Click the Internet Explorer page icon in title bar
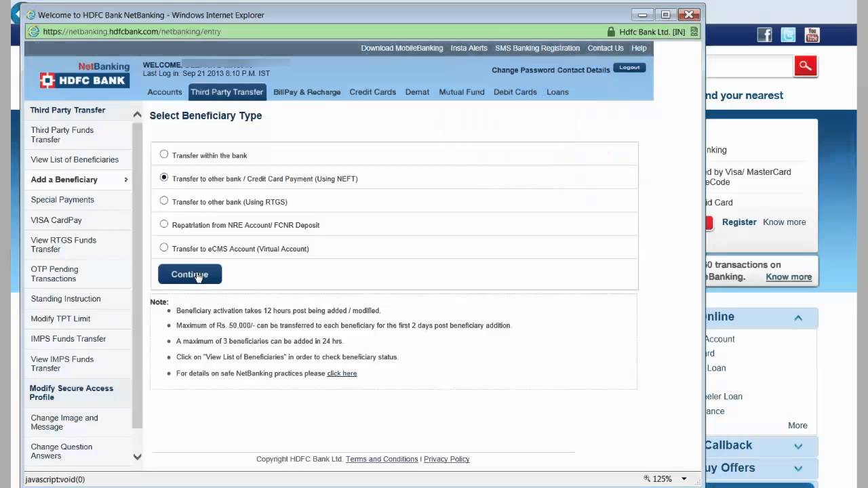The image size is (868, 488). [x=31, y=15]
